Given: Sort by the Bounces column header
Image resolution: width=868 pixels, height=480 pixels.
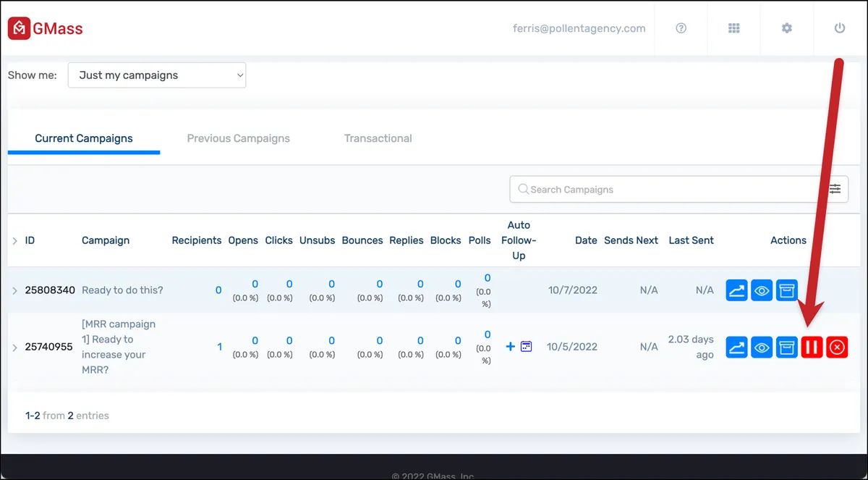Looking at the screenshot, I should pyautogui.click(x=362, y=240).
